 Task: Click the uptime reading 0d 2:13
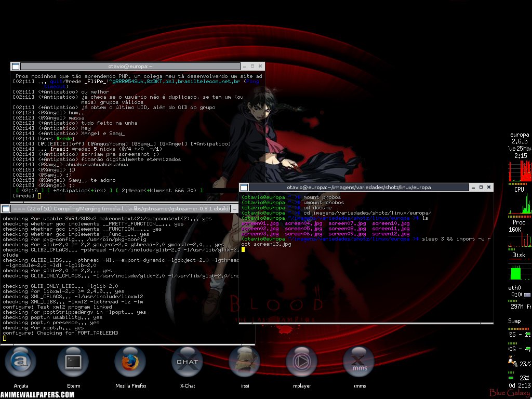pos(520,385)
